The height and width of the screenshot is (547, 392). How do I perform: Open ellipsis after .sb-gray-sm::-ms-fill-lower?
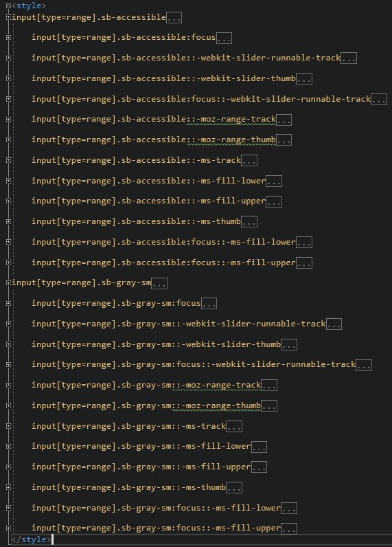[x=259, y=447]
